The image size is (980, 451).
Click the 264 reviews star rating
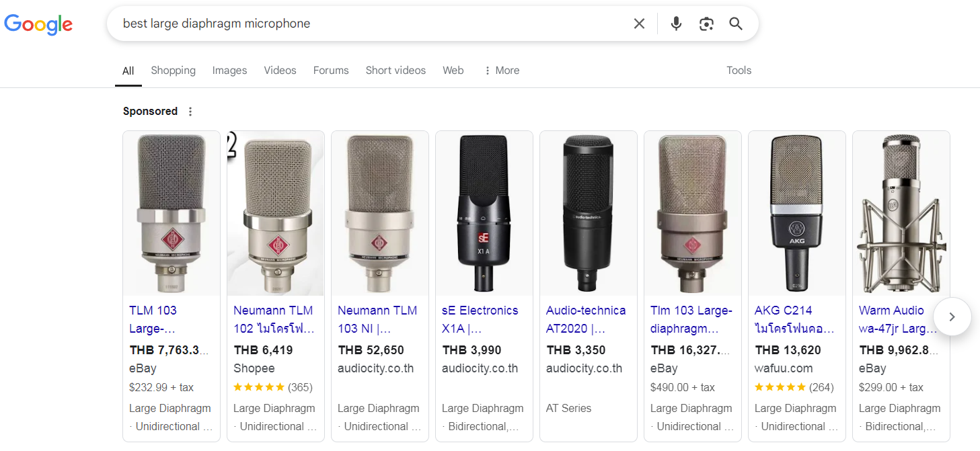pyautogui.click(x=794, y=387)
